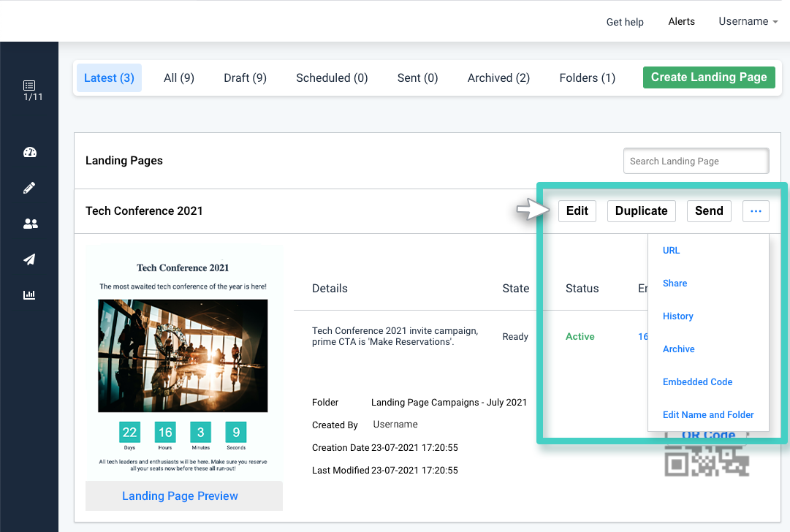This screenshot has height=532, width=790.
Task: Open the checklist 1/11 sidebar icon
Action: coord(29,85)
